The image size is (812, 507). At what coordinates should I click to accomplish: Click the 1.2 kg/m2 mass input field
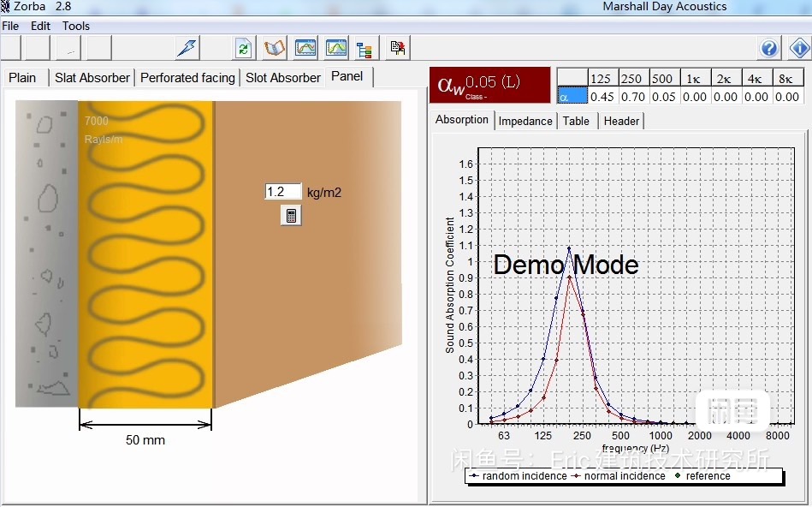pos(283,193)
